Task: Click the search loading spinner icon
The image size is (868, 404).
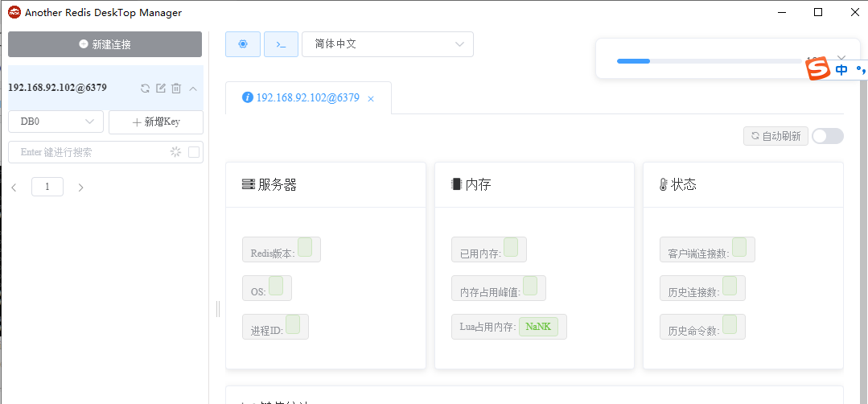Action: coord(175,152)
